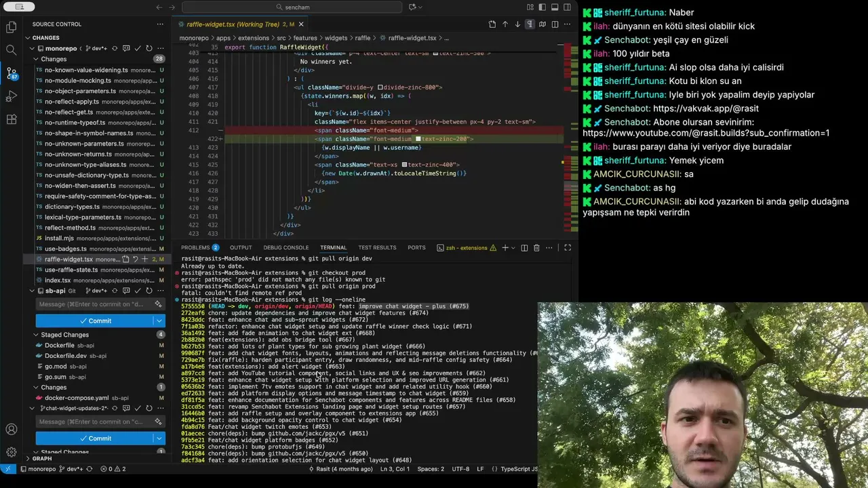This screenshot has width=868, height=488.
Task: Open the Accounts menu icon
Action: (x=11, y=429)
